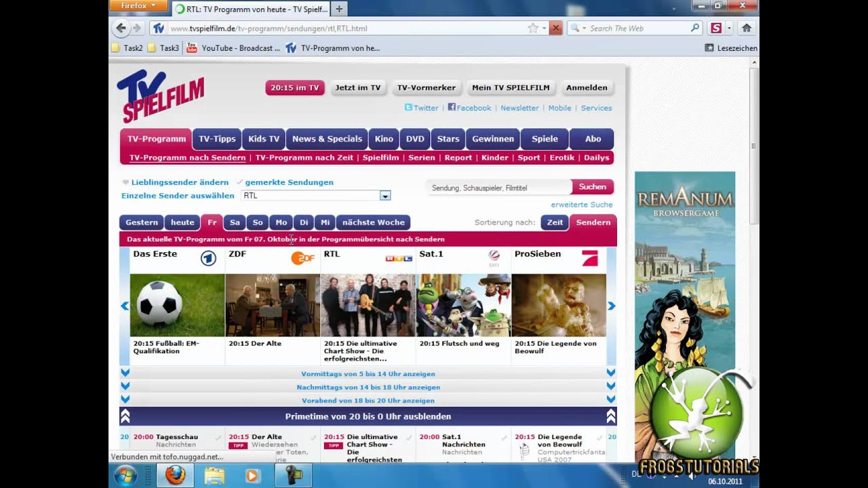Click the bookmark star in address bar
Viewport: 868px width, 488px height.
click(533, 28)
